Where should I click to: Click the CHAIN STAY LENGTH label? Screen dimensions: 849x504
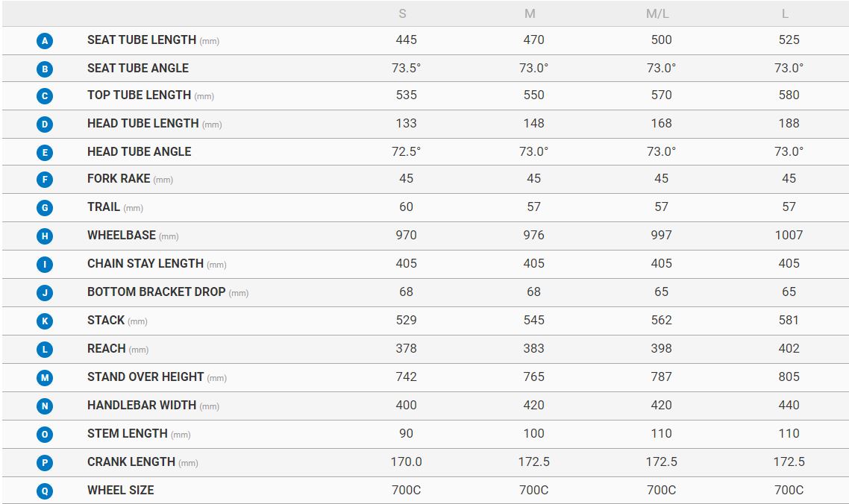click(145, 264)
